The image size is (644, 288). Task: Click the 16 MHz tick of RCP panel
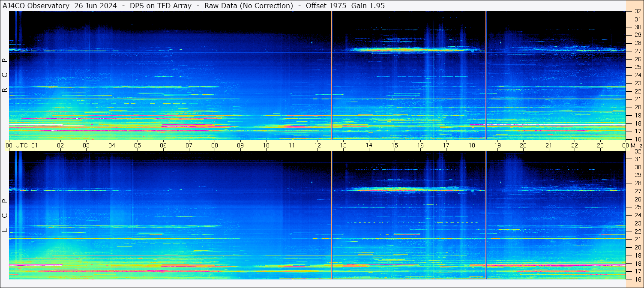coord(638,139)
